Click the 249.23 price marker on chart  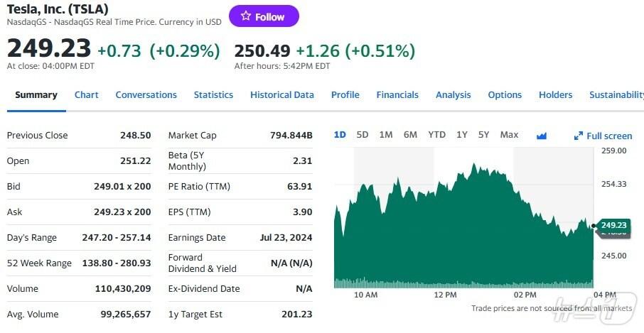coord(613,225)
